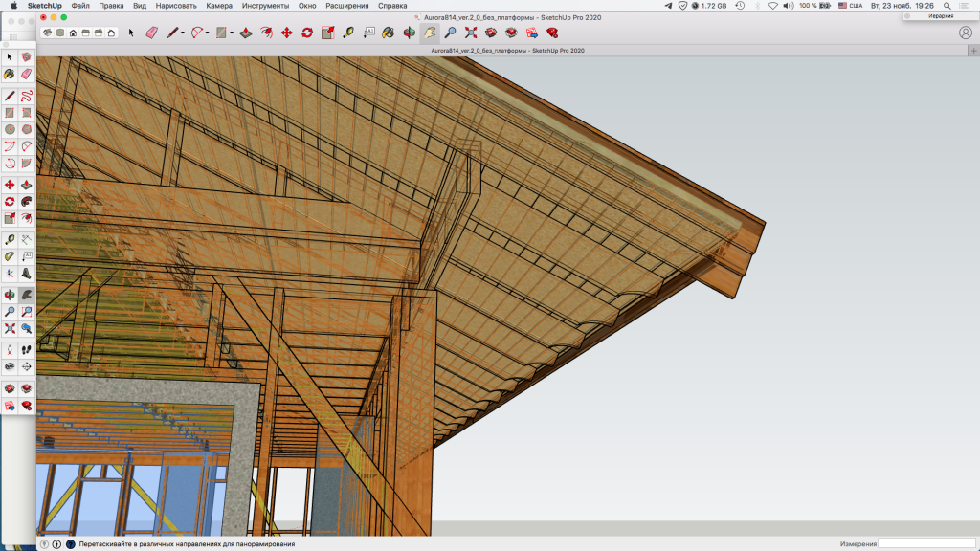
Task: Activate the Push/Pull tool in top toolbar
Action: pyautogui.click(x=245, y=33)
